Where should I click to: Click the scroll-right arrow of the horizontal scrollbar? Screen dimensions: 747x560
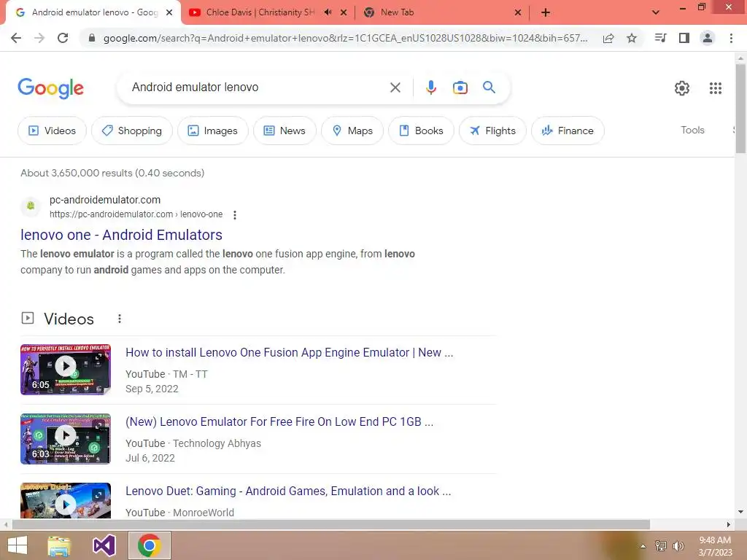(x=729, y=525)
